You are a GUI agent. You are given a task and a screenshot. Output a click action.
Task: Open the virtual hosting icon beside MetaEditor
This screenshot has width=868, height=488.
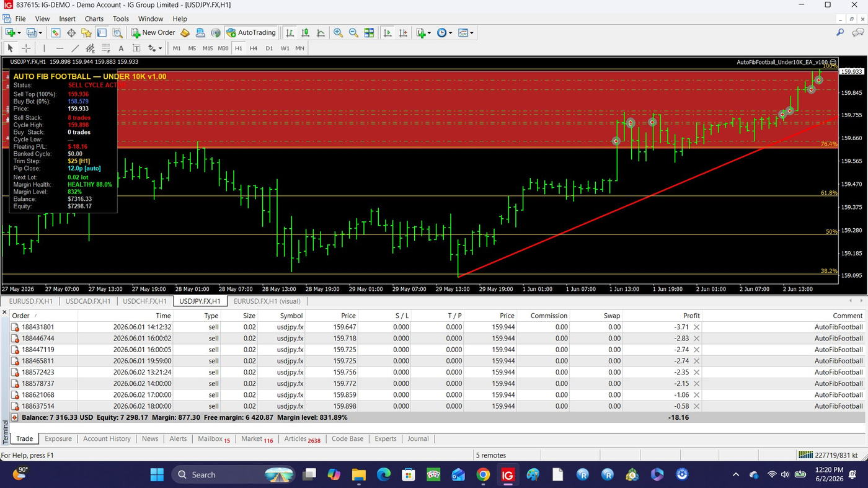click(x=200, y=32)
